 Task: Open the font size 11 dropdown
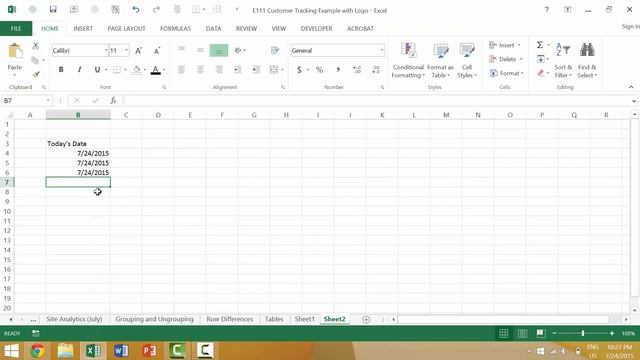[126, 51]
